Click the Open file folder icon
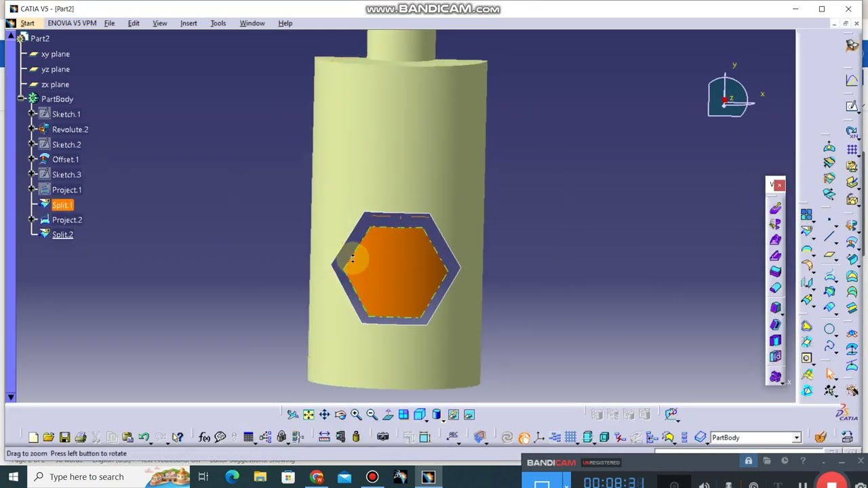The height and width of the screenshot is (488, 868). 49,437
